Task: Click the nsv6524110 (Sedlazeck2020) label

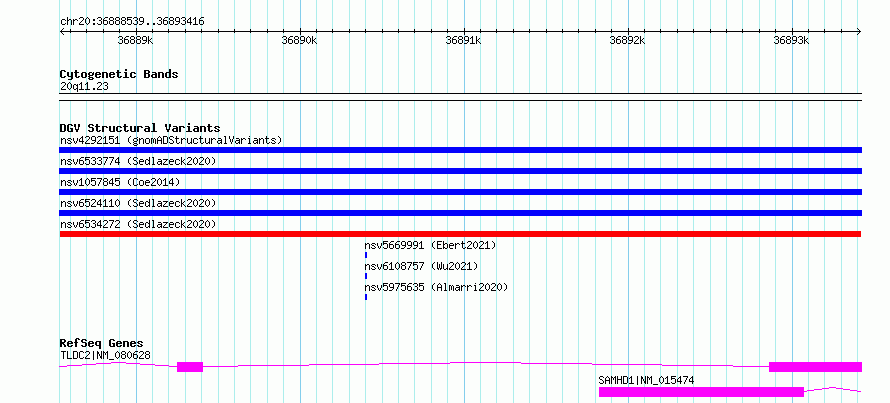Action: (138, 203)
